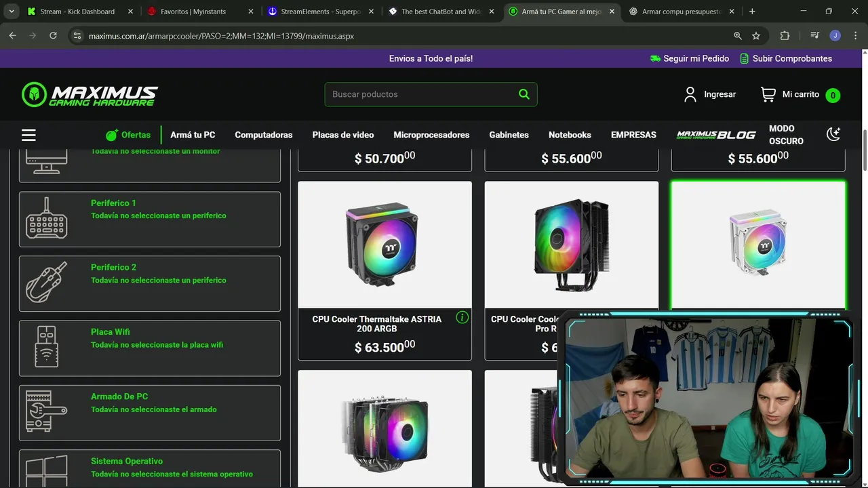The width and height of the screenshot is (868, 488).
Task: Open Chrome profile avatar
Action: (835, 36)
